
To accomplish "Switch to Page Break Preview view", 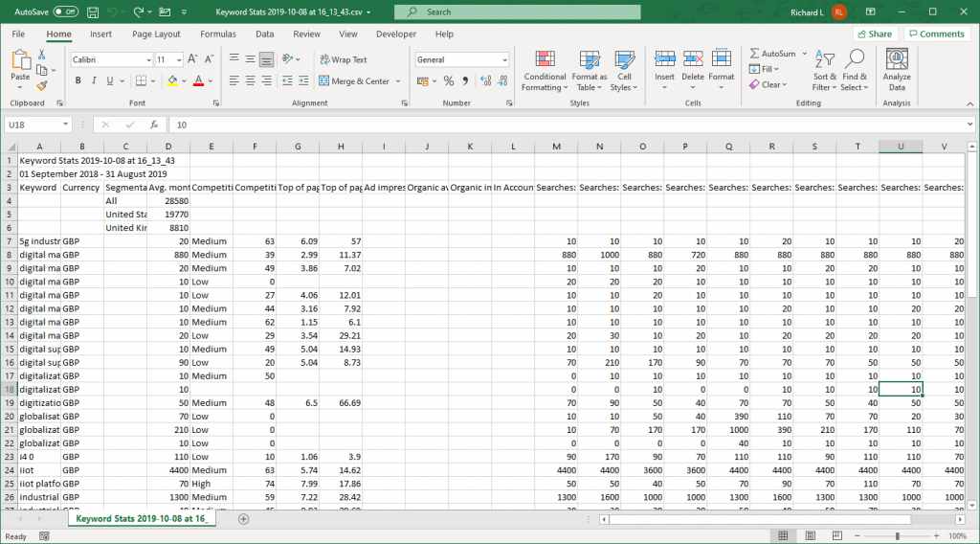I will 836,536.
